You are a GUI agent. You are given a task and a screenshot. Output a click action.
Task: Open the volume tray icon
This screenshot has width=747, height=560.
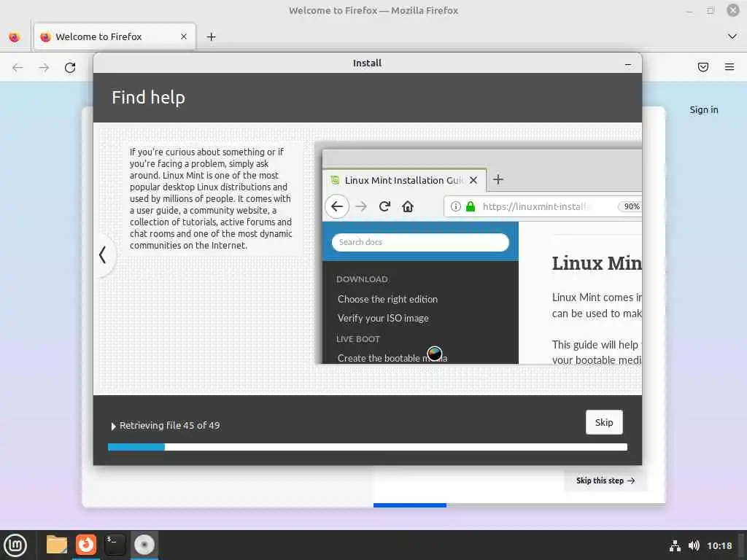point(694,545)
